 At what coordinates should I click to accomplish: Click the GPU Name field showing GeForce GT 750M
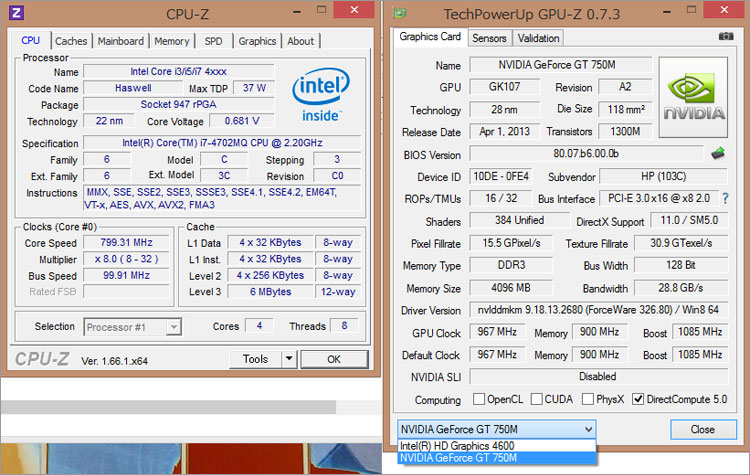pos(560,65)
